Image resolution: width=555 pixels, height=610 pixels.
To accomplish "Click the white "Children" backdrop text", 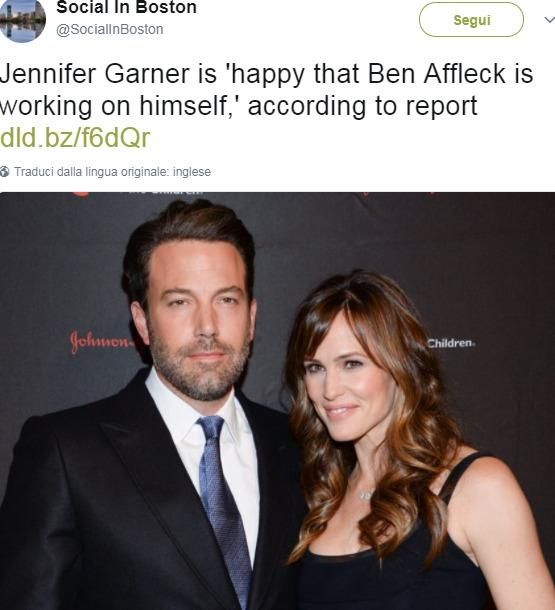I will [x=451, y=343].
